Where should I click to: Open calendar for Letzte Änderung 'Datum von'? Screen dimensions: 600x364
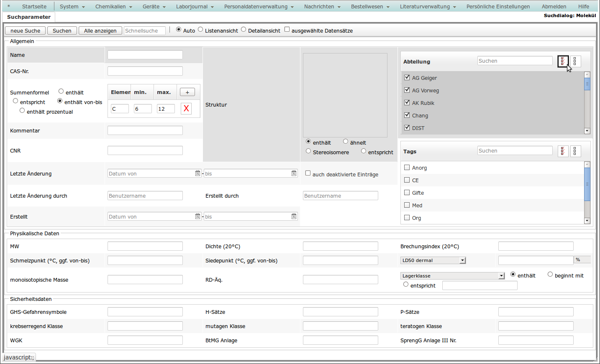197,173
